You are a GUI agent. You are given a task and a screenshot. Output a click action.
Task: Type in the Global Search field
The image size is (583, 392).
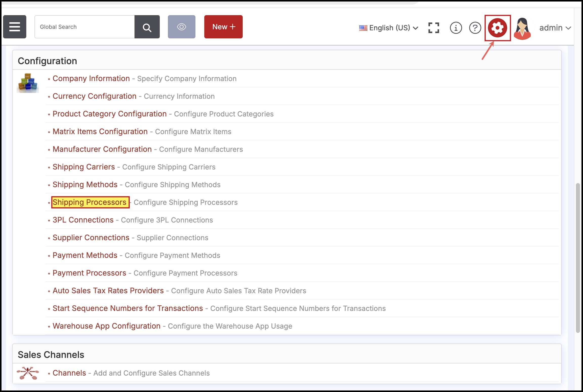84,27
